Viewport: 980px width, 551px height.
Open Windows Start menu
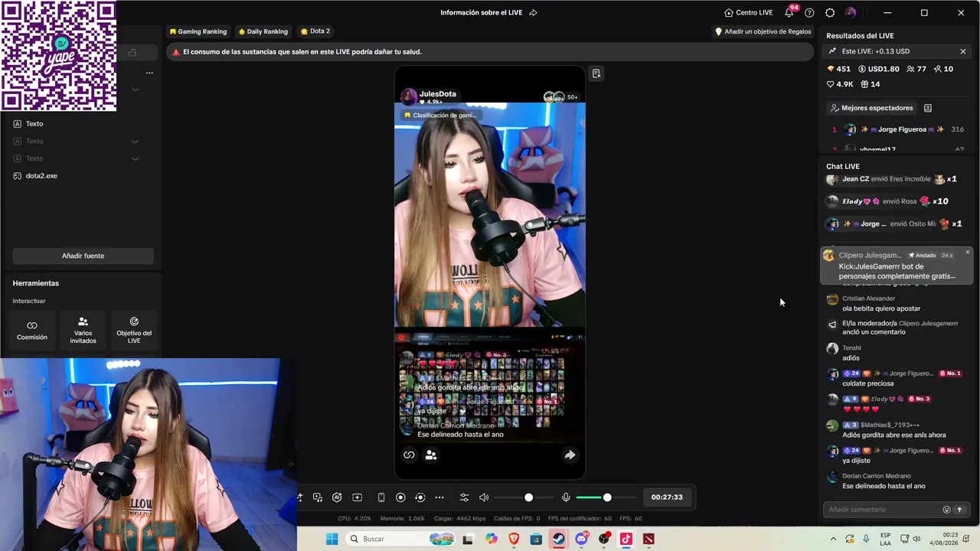click(332, 539)
